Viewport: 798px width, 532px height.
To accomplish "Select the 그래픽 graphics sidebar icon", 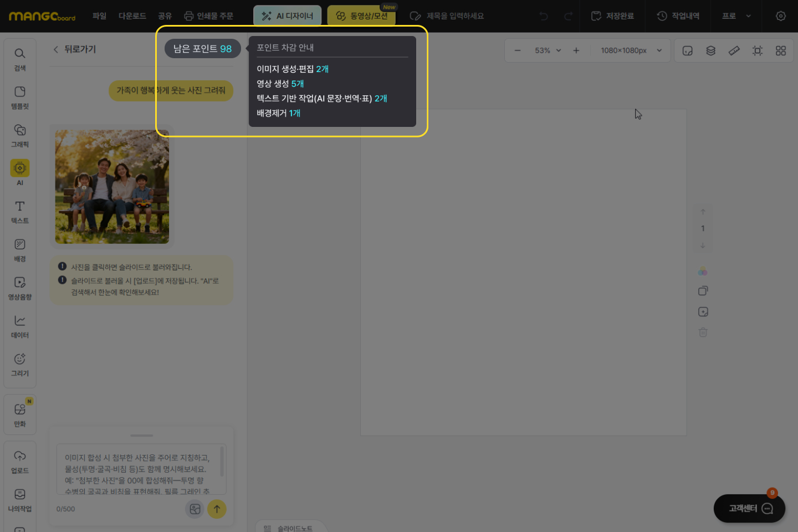I will coord(20,135).
